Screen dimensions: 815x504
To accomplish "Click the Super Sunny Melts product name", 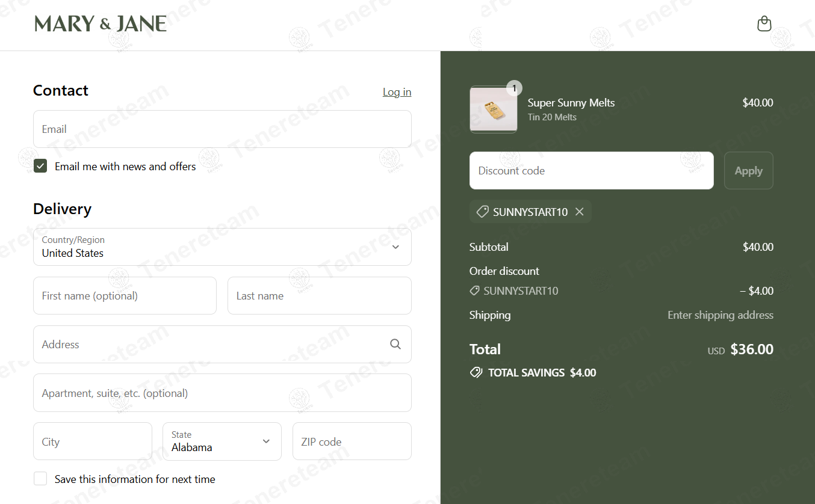I will tap(571, 103).
